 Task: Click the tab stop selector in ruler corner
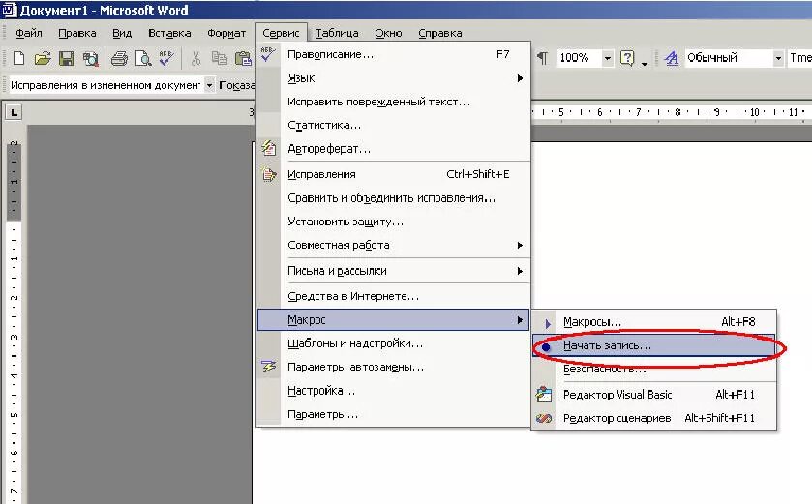[x=14, y=112]
